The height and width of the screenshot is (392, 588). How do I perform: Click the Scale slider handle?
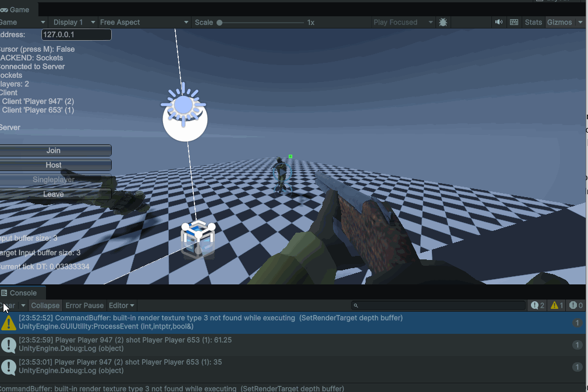[x=219, y=23]
